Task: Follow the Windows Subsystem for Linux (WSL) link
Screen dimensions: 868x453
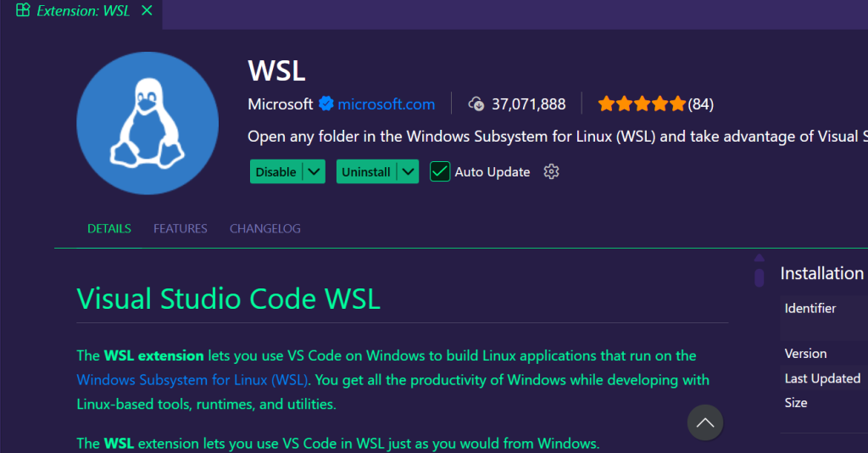Action: 193,380
